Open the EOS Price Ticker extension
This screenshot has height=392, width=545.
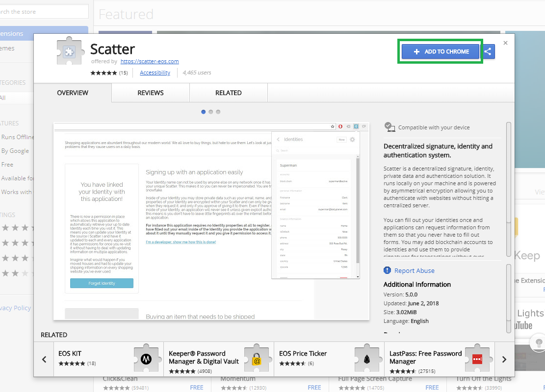coord(329,359)
